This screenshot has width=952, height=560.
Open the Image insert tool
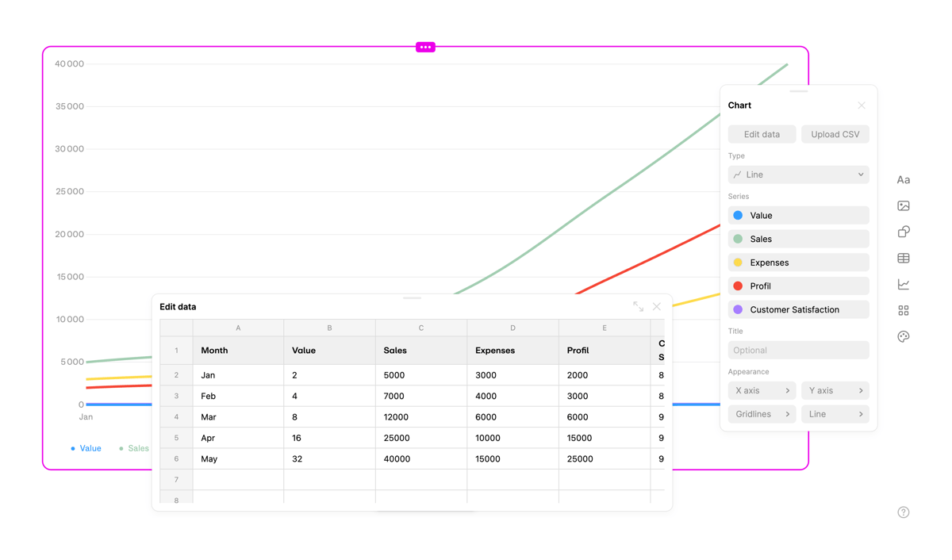click(x=903, y=205)
